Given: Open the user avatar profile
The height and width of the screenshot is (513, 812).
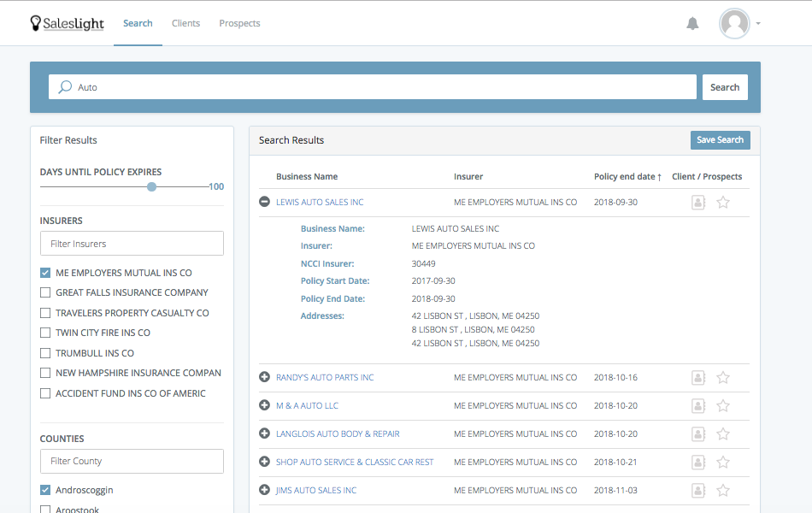Looking at the screenshot, I should [x=734, y=23].
